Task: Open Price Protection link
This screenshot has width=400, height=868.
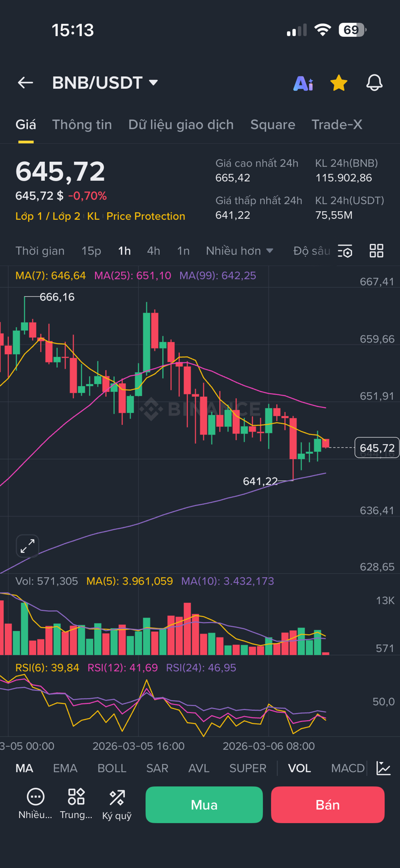Action: 146,216
